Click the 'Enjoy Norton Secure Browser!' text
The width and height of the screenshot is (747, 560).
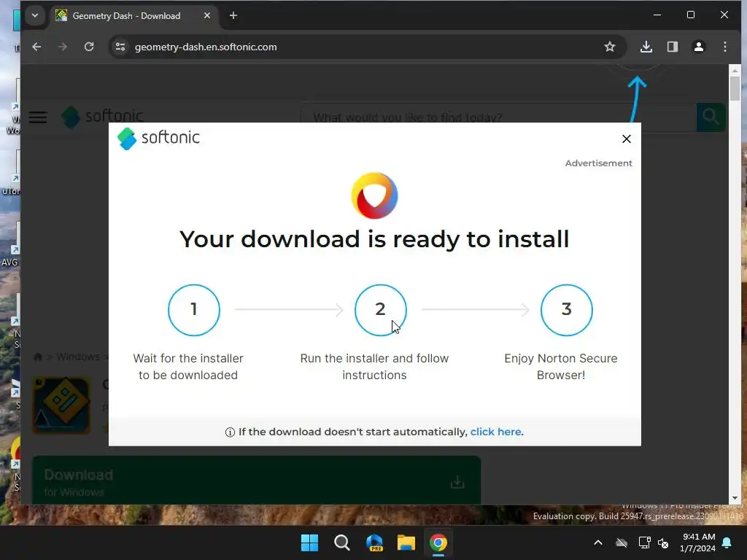point(561,367)
